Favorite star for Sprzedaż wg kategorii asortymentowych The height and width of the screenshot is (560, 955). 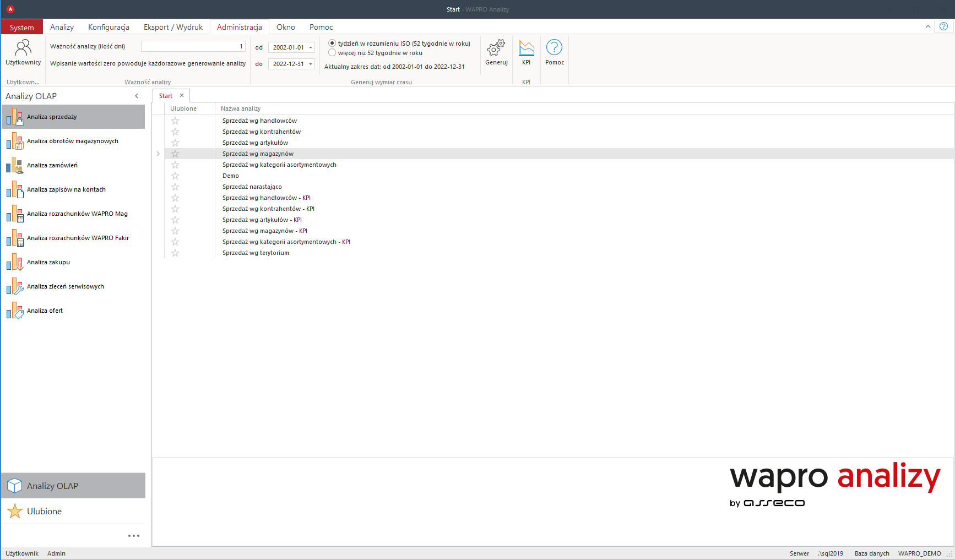[x=175, y=165]
